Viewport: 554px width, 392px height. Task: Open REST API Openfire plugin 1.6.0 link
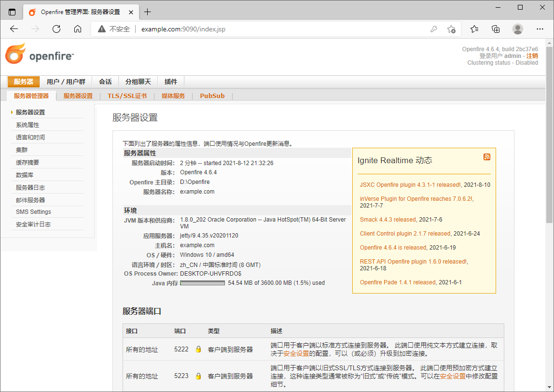pyautogui.click(x=414, y=262)
